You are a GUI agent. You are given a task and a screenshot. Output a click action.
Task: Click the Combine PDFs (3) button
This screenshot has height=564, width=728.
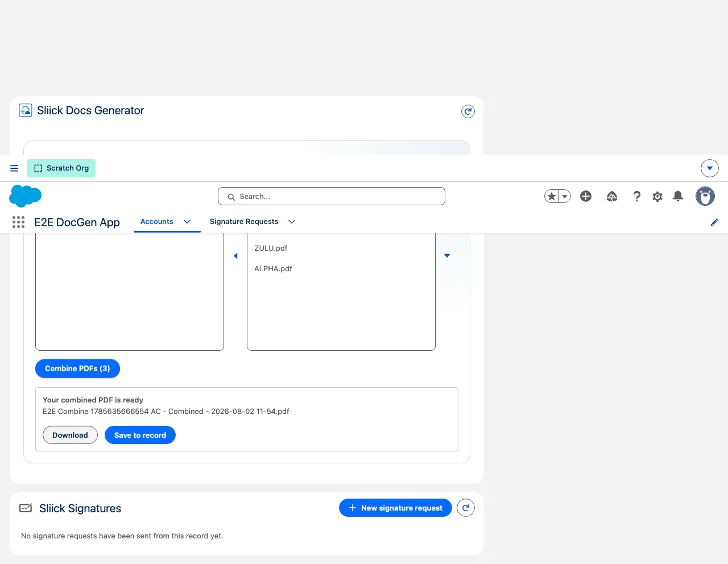coord(77,368)
